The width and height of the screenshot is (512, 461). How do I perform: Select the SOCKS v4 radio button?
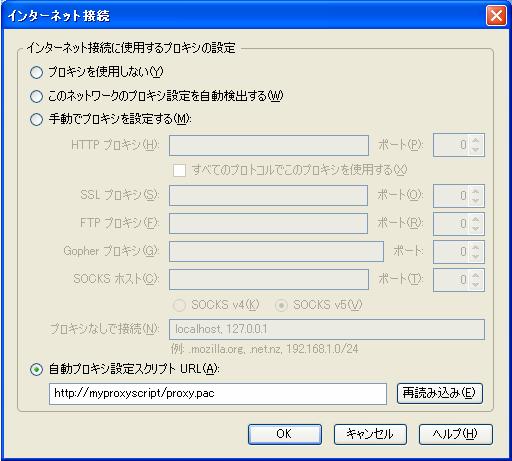pyautogui.click(x=179, y=305)
